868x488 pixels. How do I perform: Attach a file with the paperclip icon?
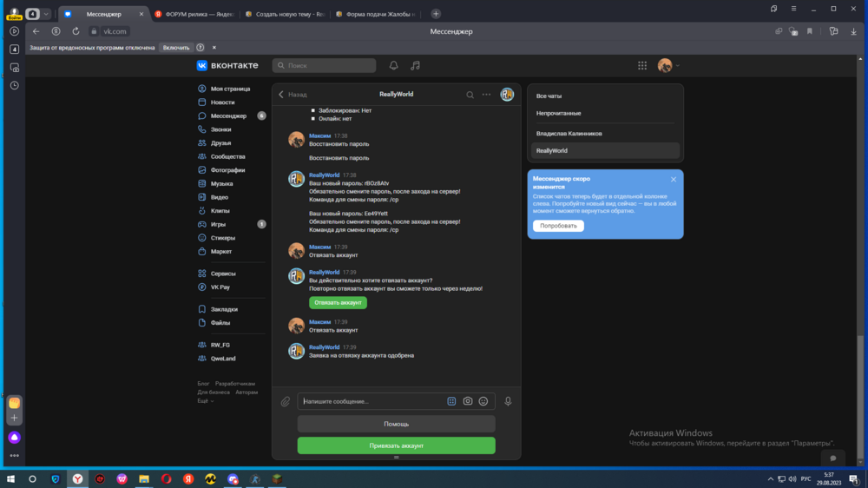point(285,401)
